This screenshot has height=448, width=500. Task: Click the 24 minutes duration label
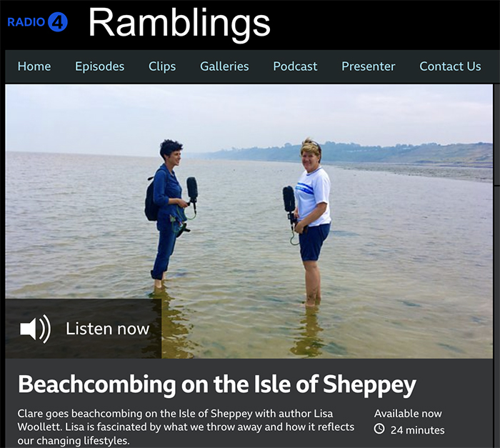coord(417,430)
